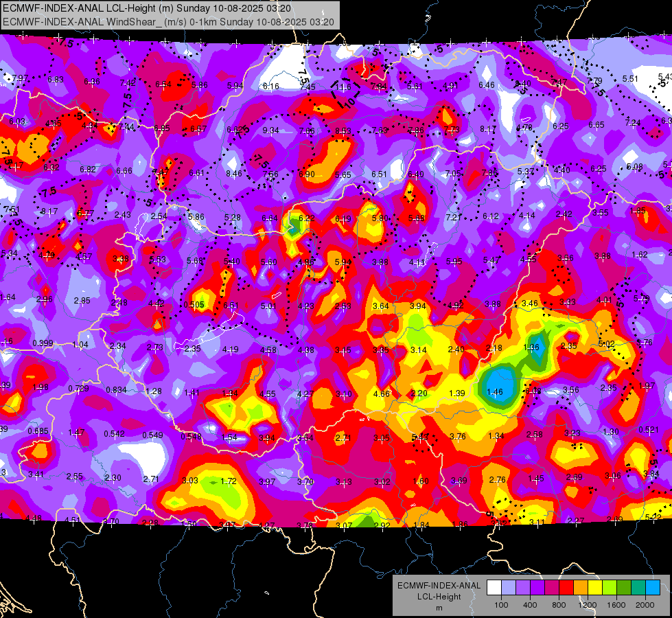Click the shear value 8.46
The image size is (672, 618).
[x=234, y=174]
